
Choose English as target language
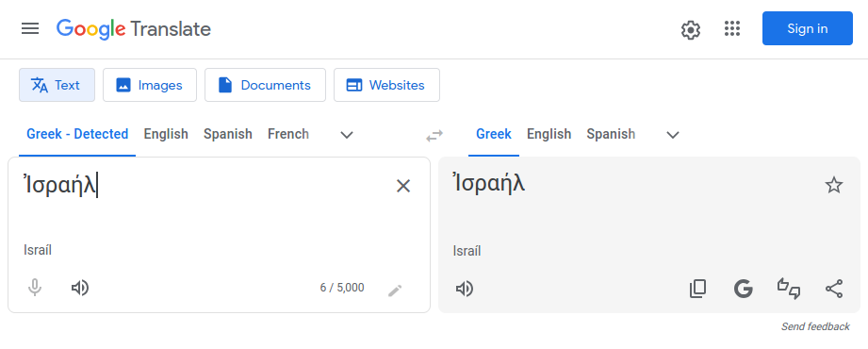pyautogui.click(x=549, y=134)
